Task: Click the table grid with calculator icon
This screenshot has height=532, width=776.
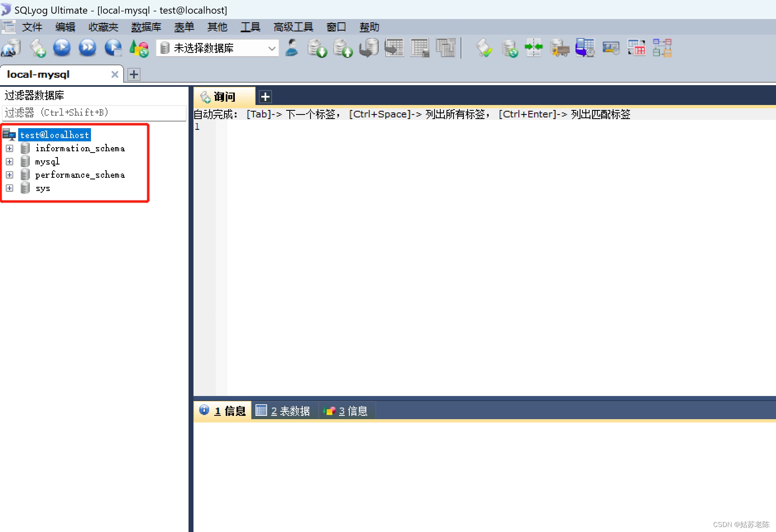Action: point(420,48)
